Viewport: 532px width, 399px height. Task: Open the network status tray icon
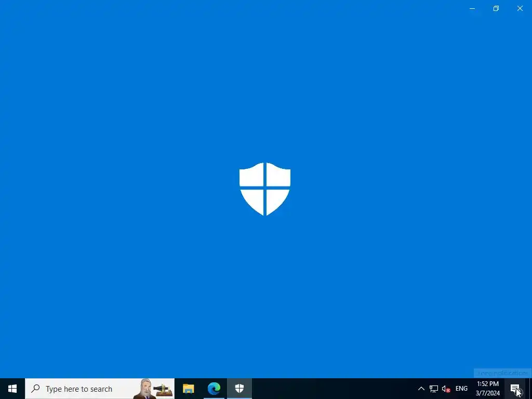click(x=434, y=389)
